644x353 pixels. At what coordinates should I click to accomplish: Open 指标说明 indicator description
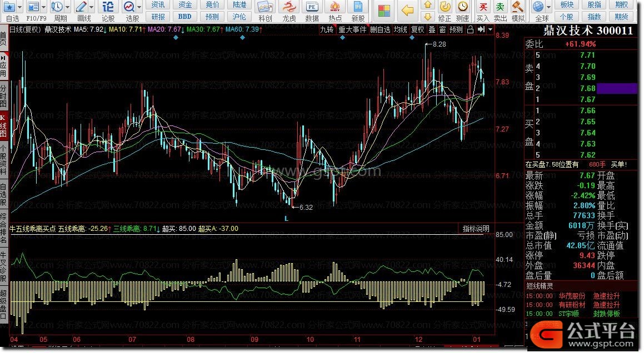click(476, 229)
